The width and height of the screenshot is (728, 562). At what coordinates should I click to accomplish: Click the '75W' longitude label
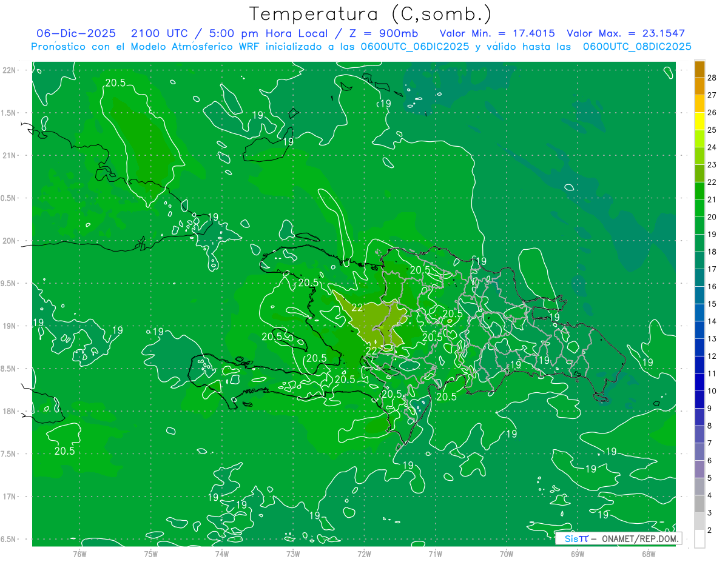(x=150, y=554)
